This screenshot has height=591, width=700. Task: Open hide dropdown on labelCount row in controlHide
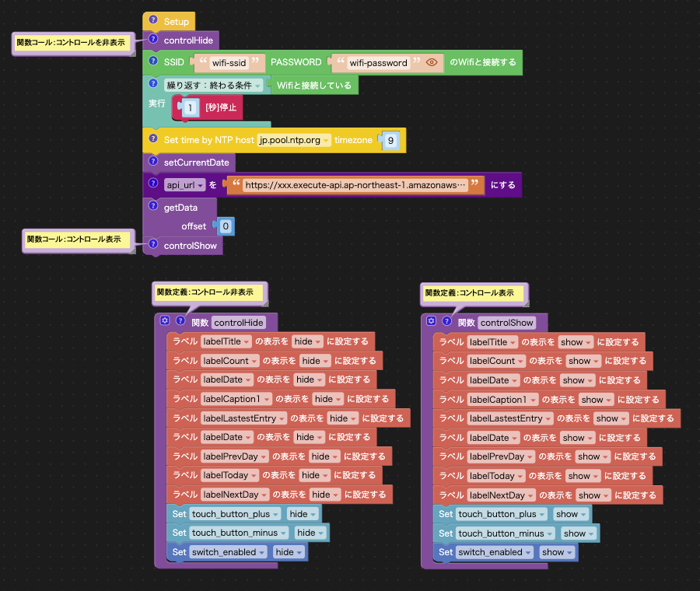click(315, 361)
